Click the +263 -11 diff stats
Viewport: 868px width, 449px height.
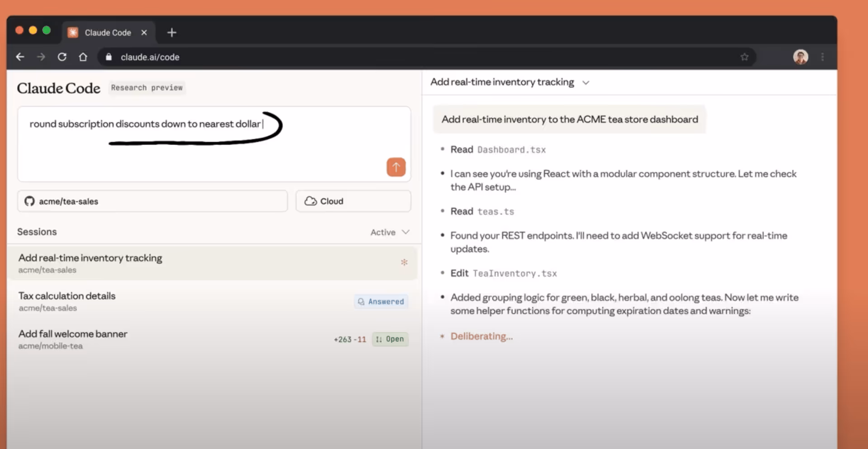pos(350,339)
